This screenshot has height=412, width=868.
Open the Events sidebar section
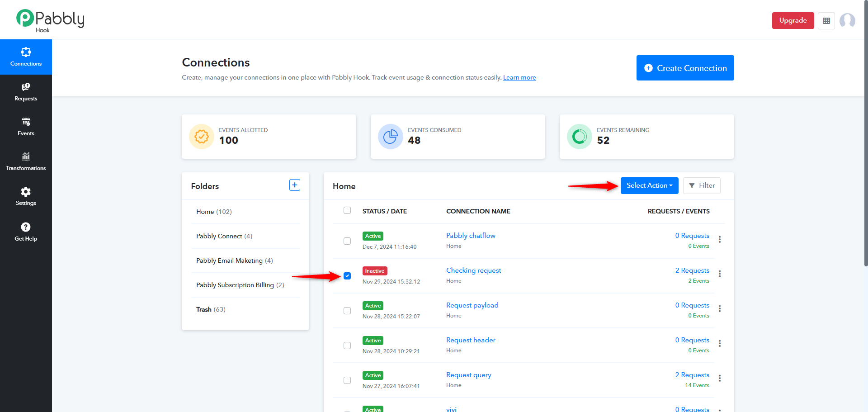(x=26, y=127)
